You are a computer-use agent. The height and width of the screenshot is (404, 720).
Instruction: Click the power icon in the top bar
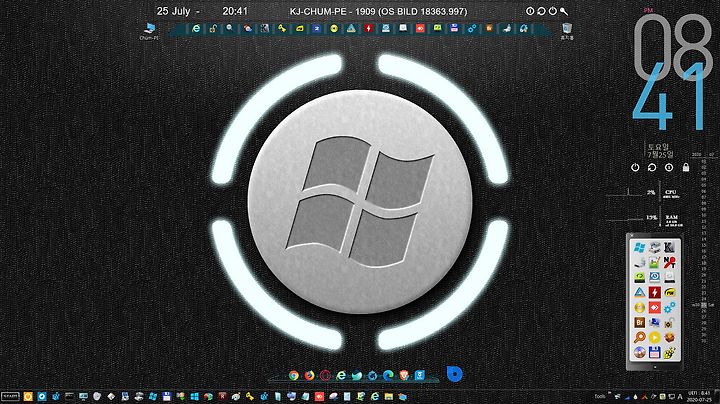pos(553,11)
